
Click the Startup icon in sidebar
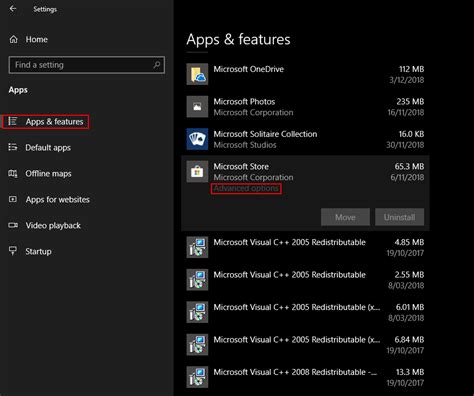[13, 251]
